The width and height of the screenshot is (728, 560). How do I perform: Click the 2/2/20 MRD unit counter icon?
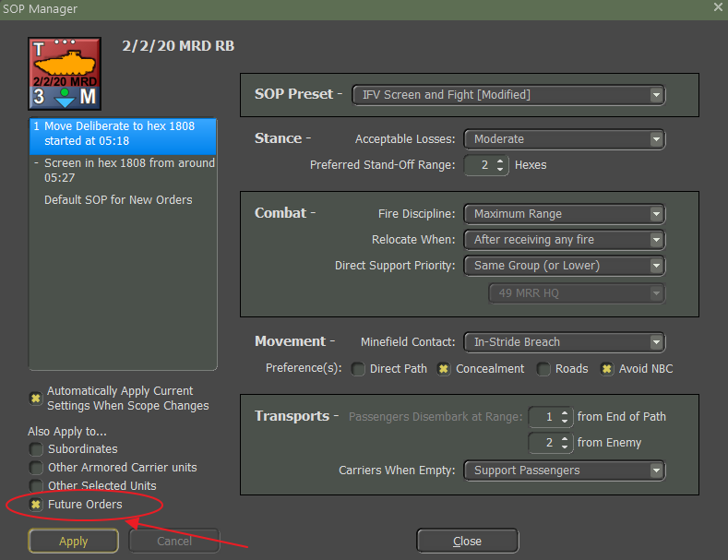65,74
